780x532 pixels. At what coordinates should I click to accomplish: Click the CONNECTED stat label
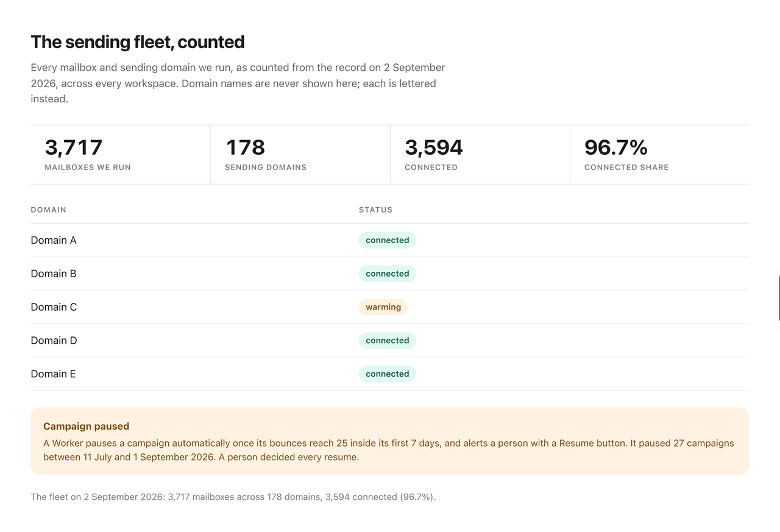(x=431, y=167)
